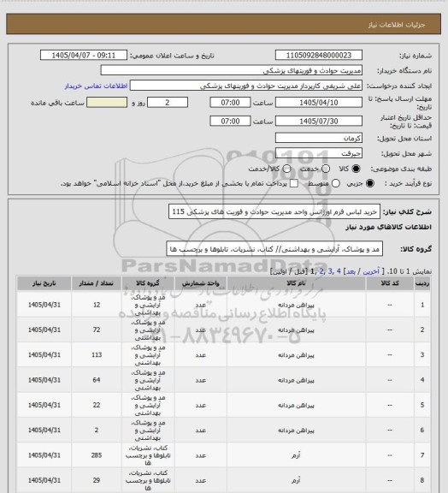Jump to the آخرین last page link

(x=371, y=271)
